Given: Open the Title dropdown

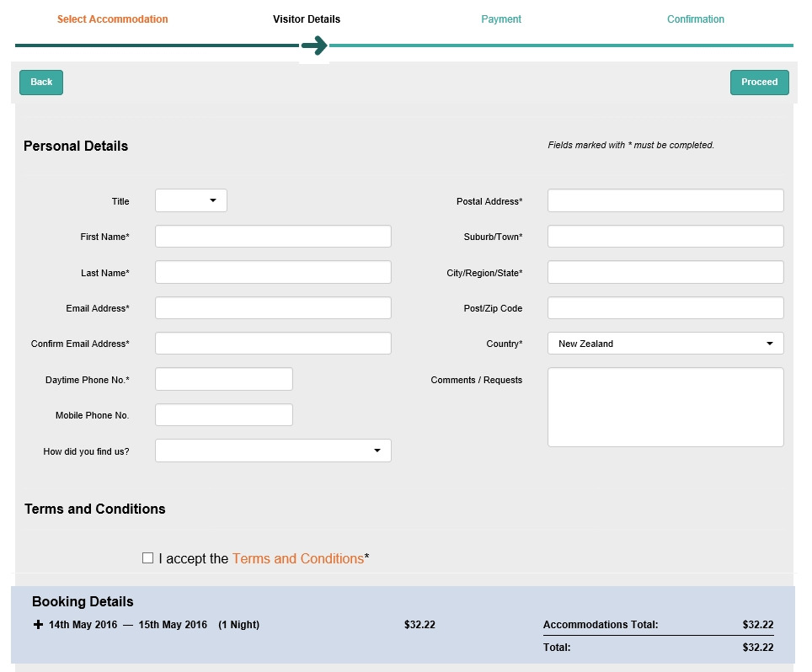Looking at the screenshot, I should [191, 200].
